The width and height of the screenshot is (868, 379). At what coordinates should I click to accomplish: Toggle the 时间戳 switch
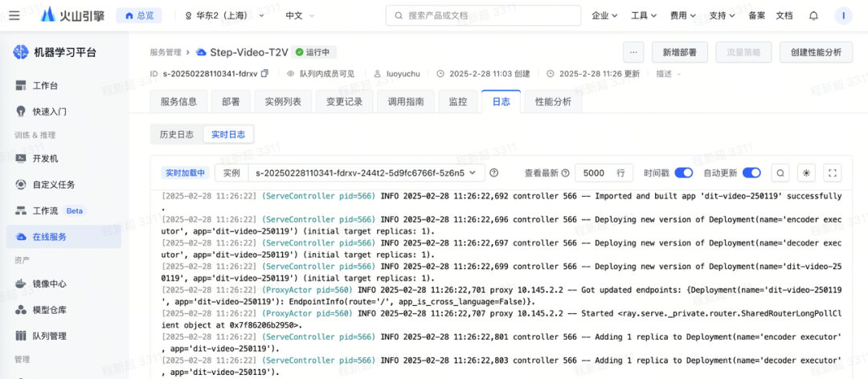684,173
